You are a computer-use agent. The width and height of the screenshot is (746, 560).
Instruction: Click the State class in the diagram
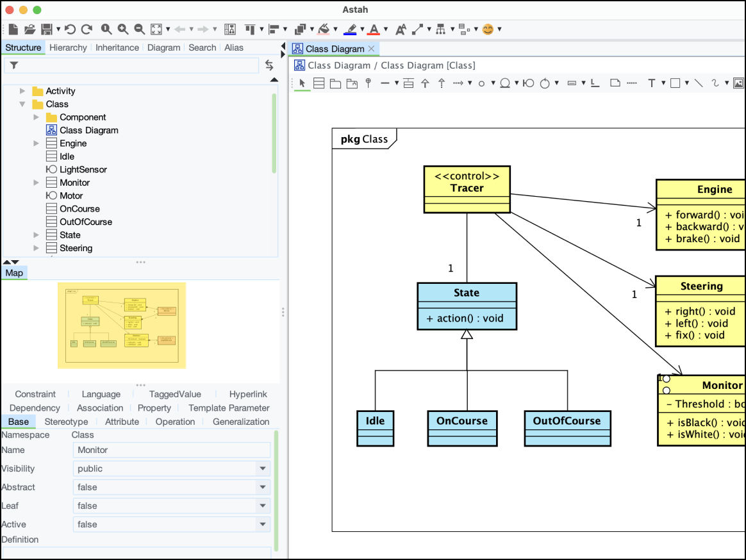click(x=467, y=306)
